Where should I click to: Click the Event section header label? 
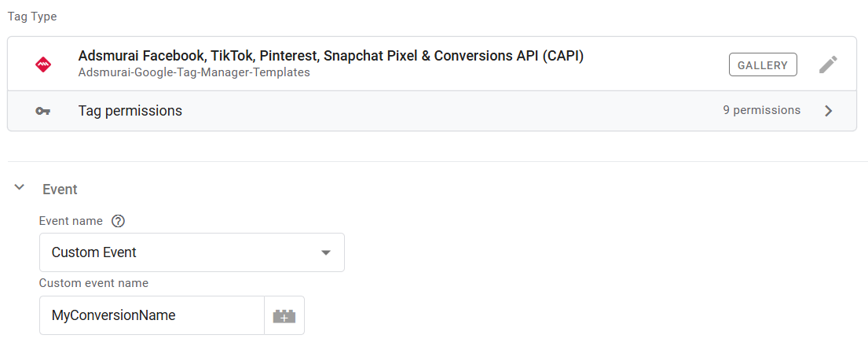coord(60,190)
